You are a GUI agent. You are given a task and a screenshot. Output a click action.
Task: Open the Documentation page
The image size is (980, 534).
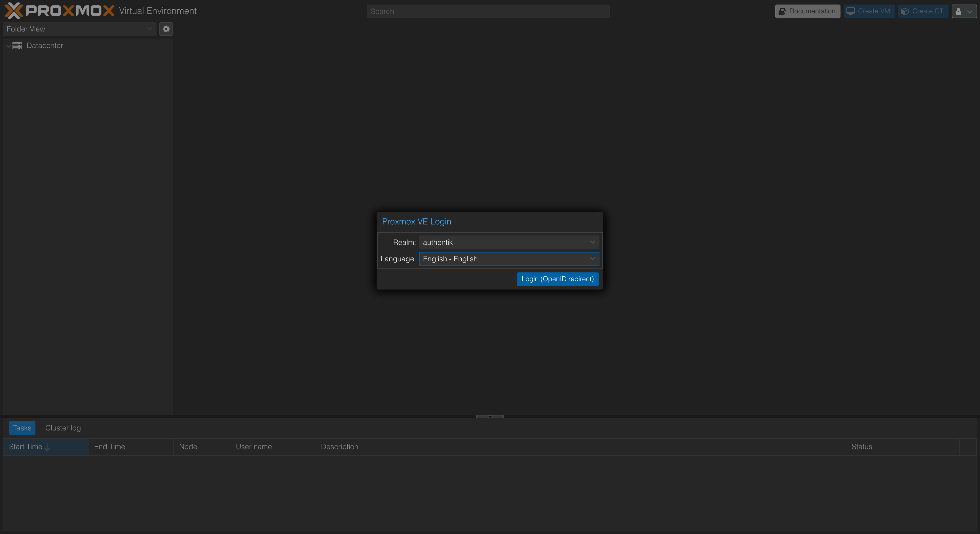point(807,11)
